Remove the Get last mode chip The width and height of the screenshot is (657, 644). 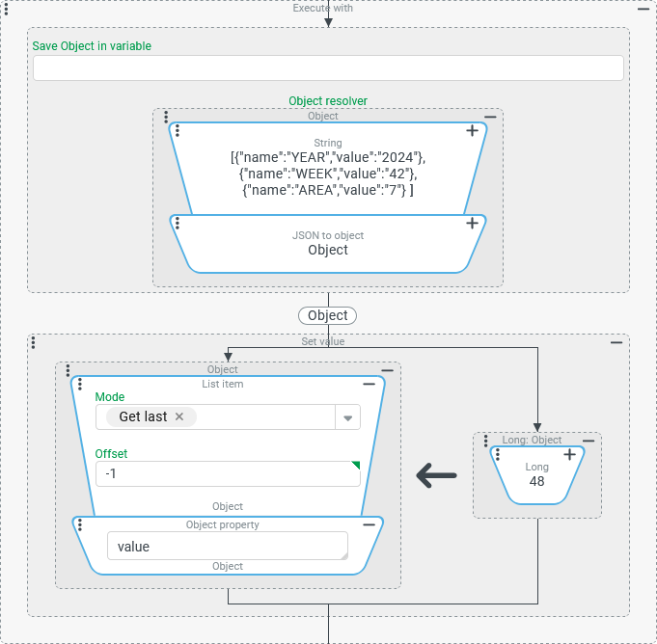click(x=179, y=416)
